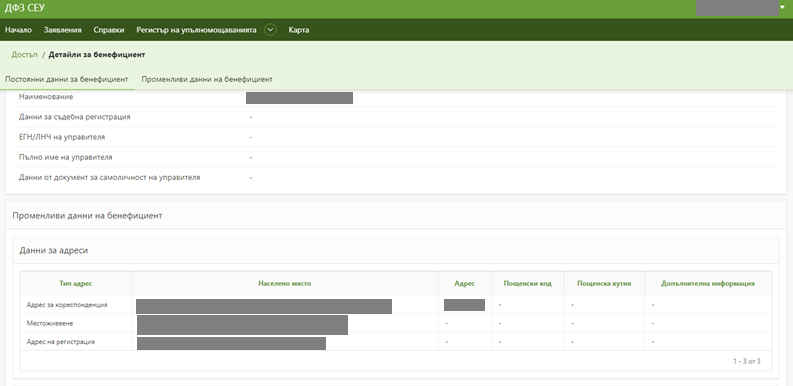Open the Начало menu item
The image size is (793, 386).
pyautogui.click(x=18, y=30)
